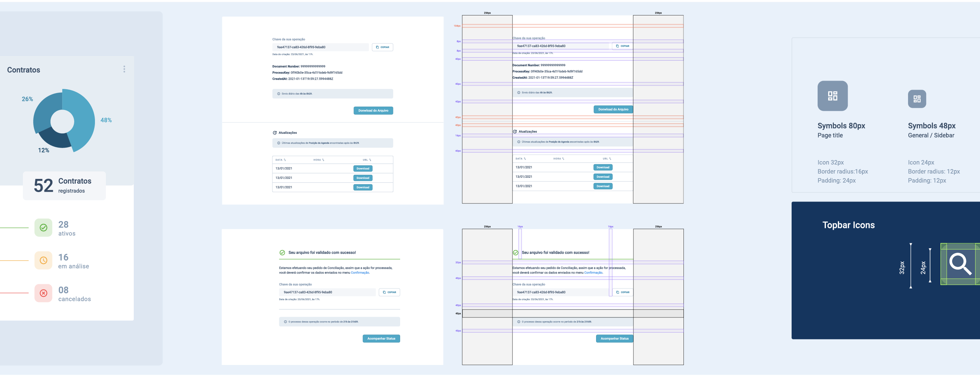Click COPIAR in the clean file-download mockup
Screen dimensions: 980x377
(382, 47)
